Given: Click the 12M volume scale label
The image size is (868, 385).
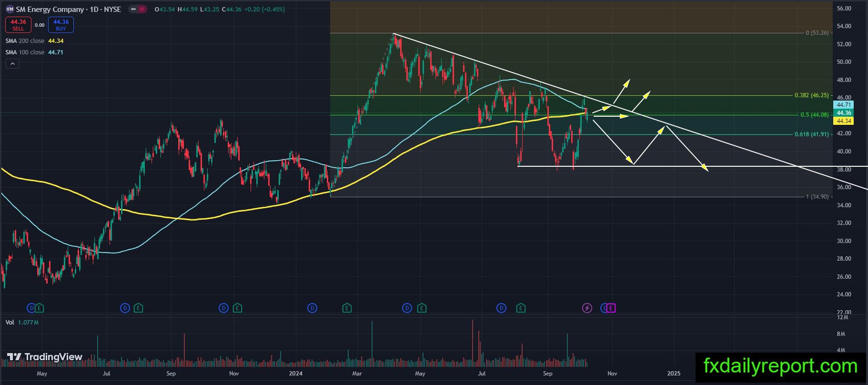Looking at the screenshot, I should point(842,317).
